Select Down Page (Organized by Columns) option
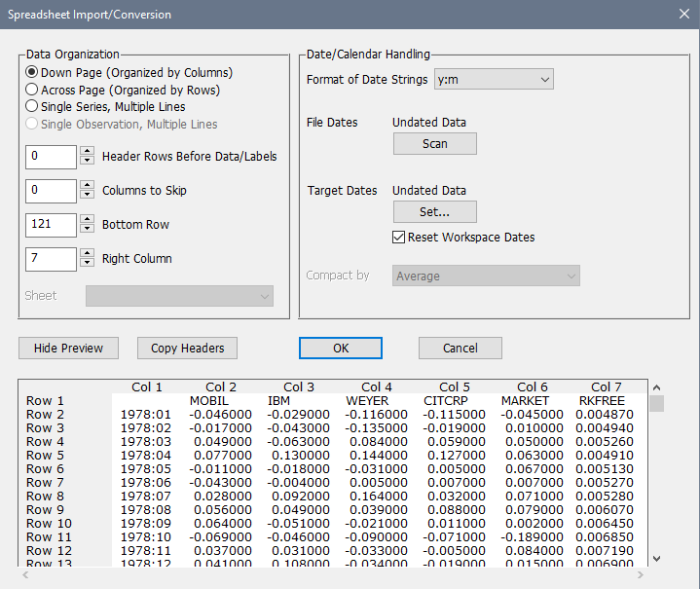This screenshot has height=589, width=700. point(33,72)
